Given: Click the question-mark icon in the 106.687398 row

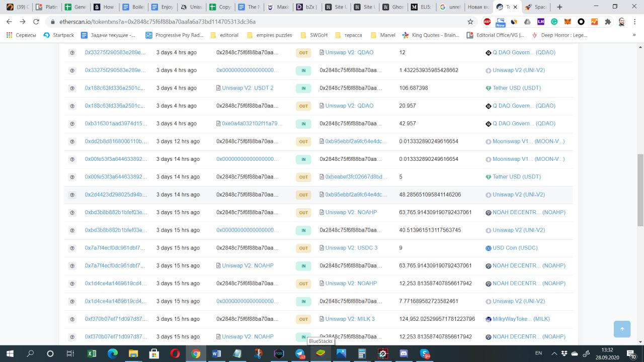Looking at the screenshot, I should click(x=72, y=88).
